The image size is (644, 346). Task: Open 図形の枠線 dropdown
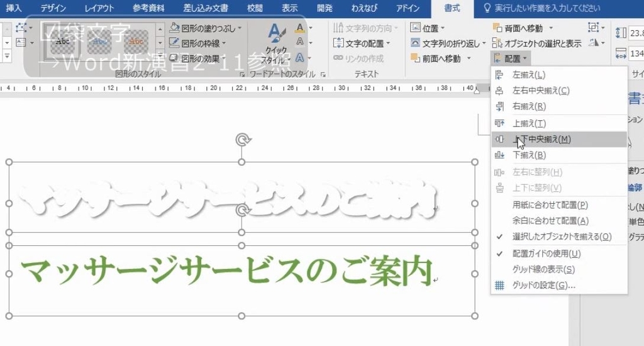tap(198, 43)
